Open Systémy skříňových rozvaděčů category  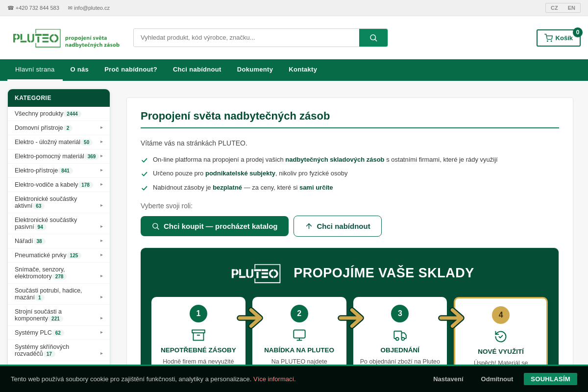coord(59,350)
